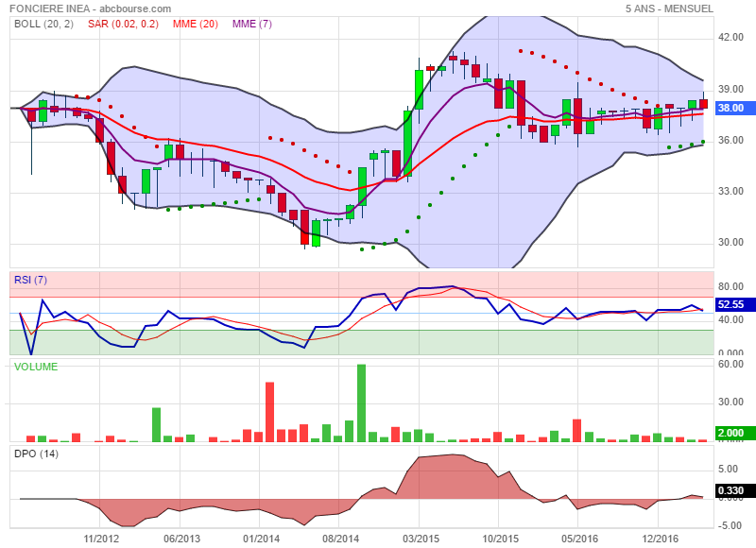Click the VOLUME panel label
Viewport: 756px width, 548px height.
click(36, 367)
